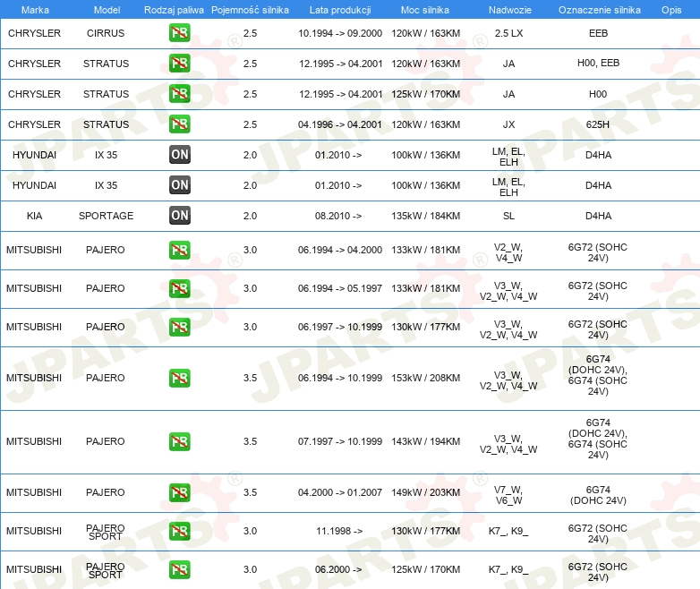Select the Opis column header

(671, 10)
